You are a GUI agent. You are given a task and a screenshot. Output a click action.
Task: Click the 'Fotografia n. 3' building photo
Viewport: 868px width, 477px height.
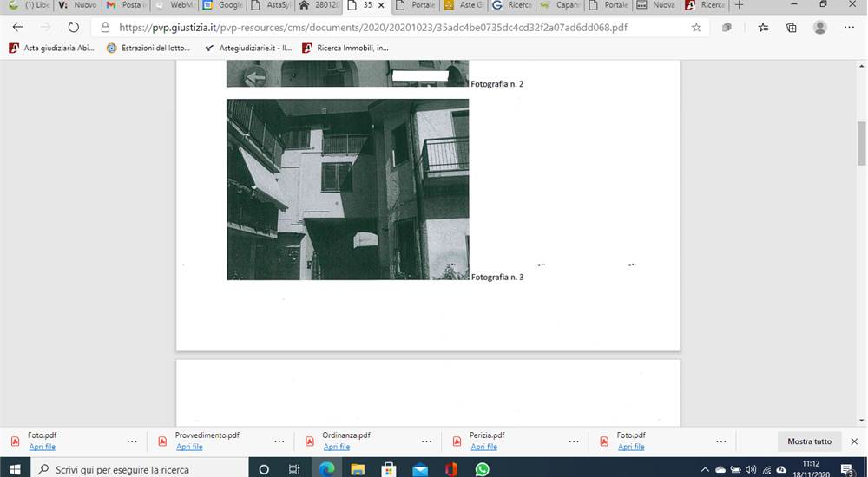348,189
